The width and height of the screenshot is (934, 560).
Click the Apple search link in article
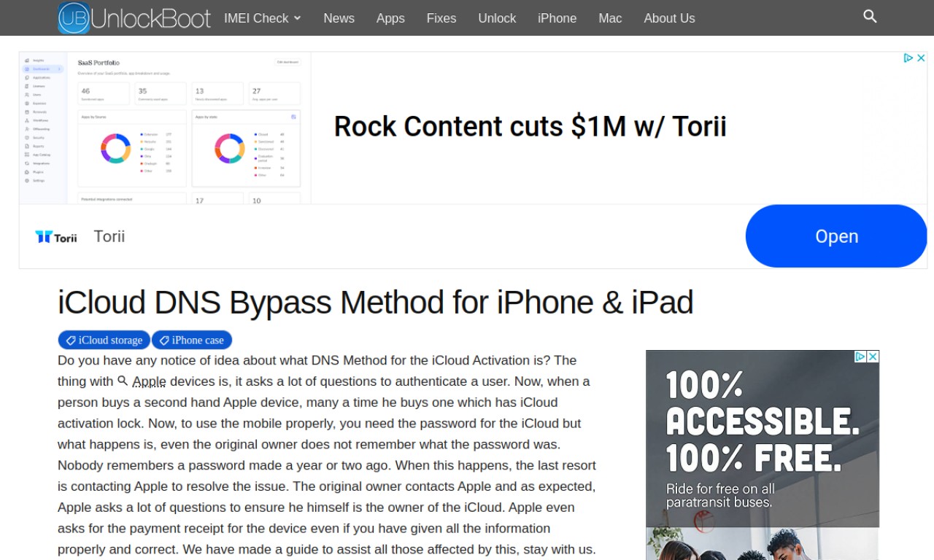(x=142, y=381)
